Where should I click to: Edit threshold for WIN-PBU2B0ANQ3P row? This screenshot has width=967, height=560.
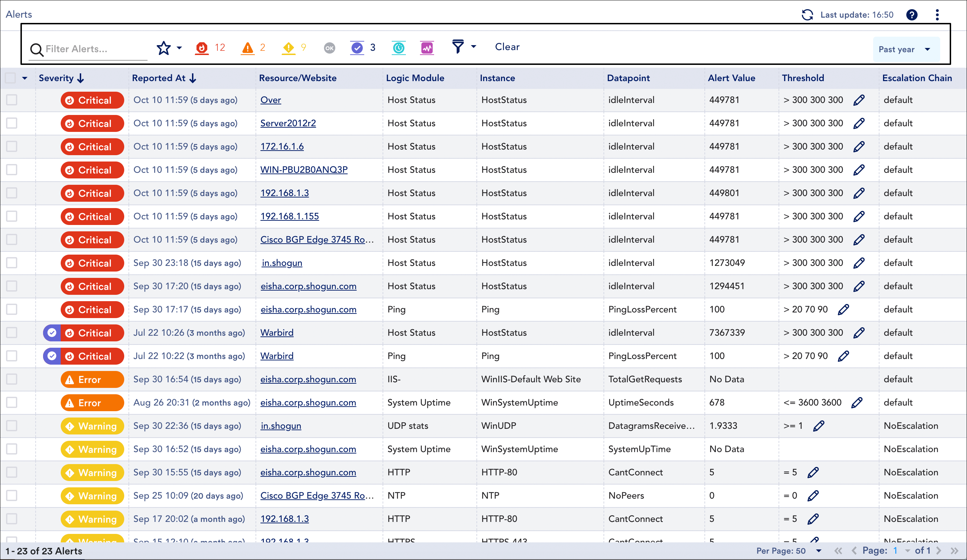pyautogui.click(x=859, y=170)
